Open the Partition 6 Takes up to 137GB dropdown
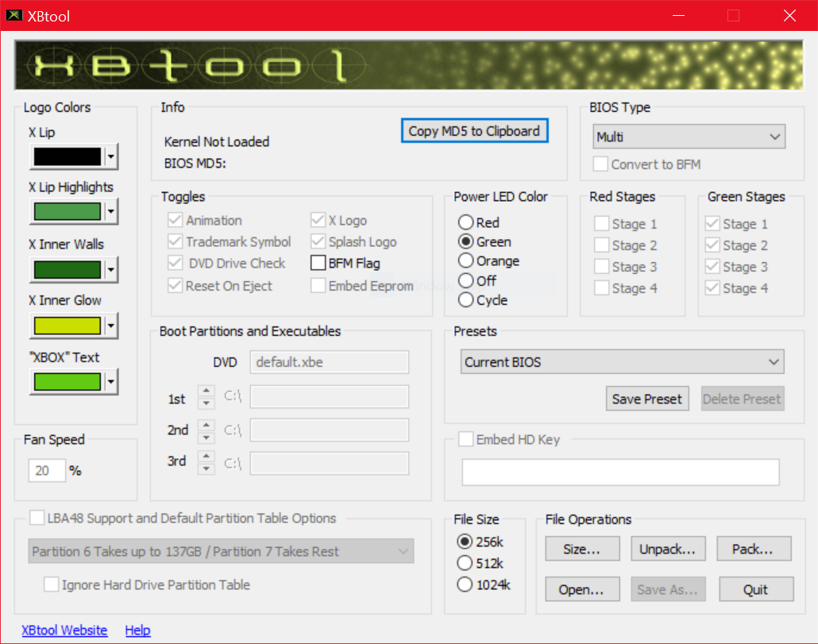The width and height of the screenshot is (818, 644). point(222,551)
